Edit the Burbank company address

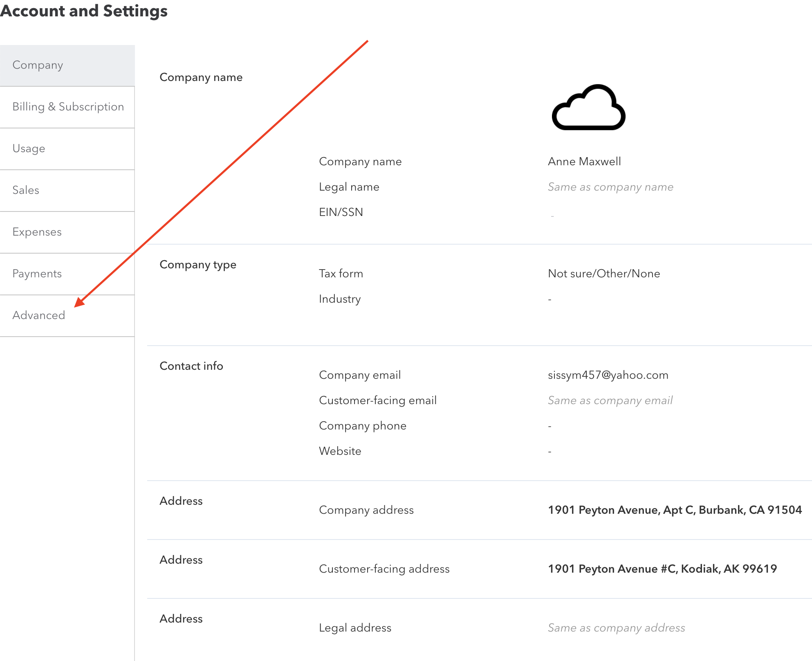[675, 510]
